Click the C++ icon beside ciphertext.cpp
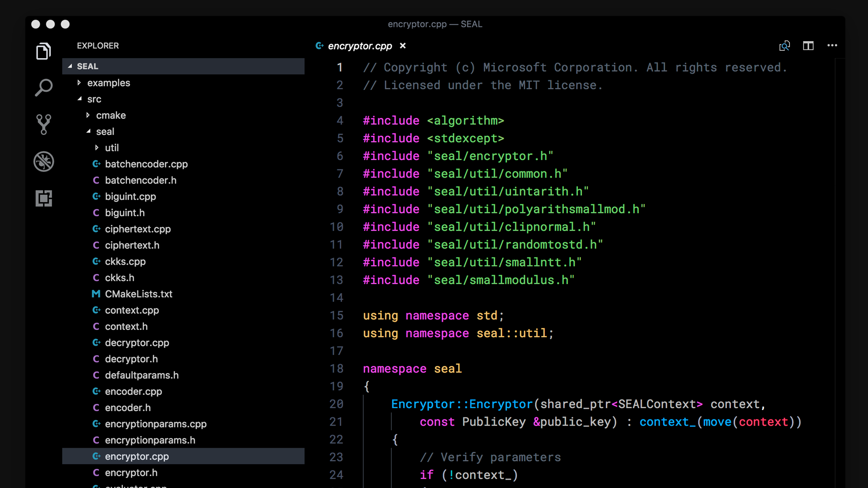The width and height of the screenshot is (868, 488). pyautogui.click(x=96, y=229)
